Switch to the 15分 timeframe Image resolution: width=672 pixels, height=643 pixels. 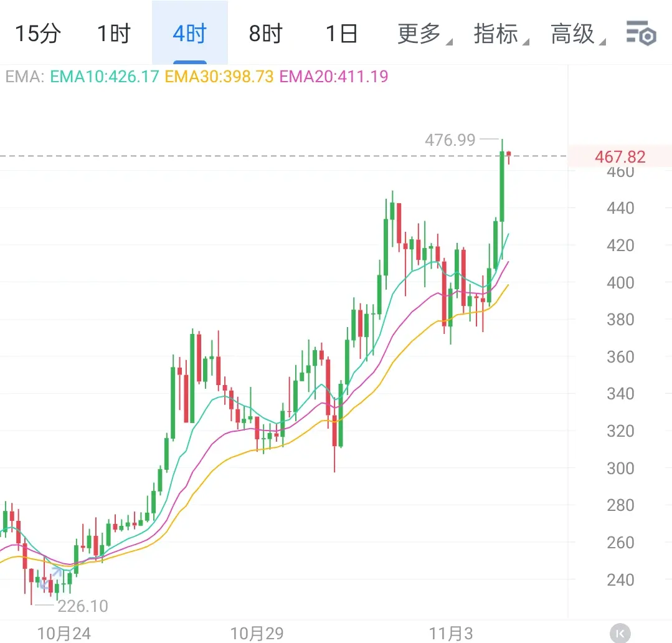38,34
